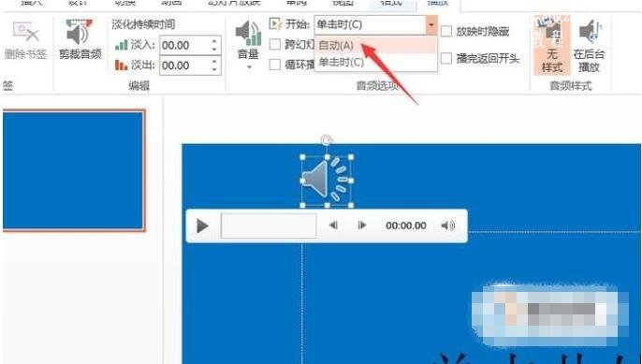Toggle Loop until Stopped (循环播放) checkbox
The width and height of the screenshot is (642, 364).
[275, 65]
